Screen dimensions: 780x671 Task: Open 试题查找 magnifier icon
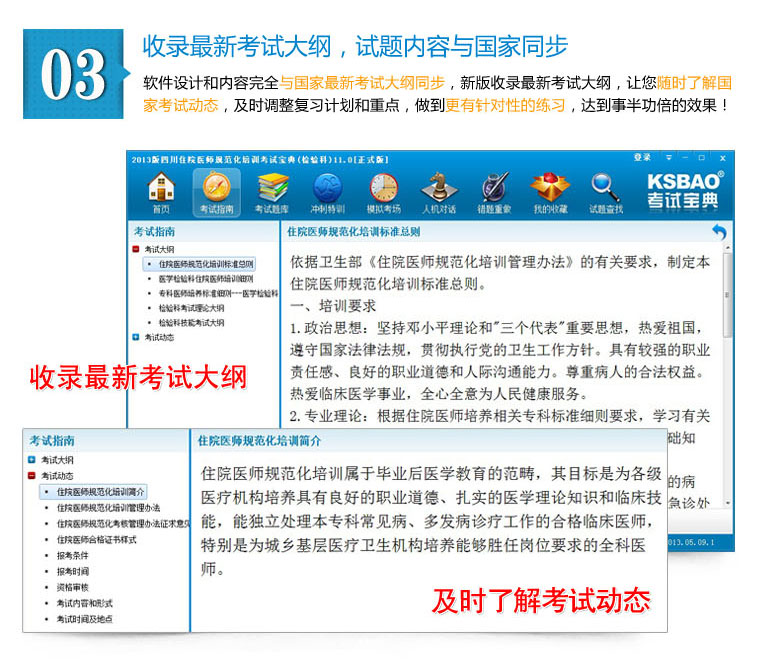[606, 193]
